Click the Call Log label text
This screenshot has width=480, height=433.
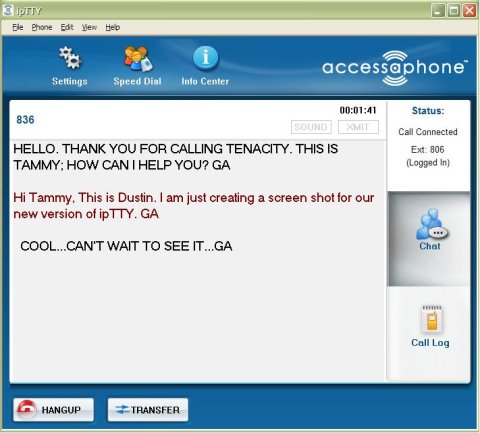point(430,343)
